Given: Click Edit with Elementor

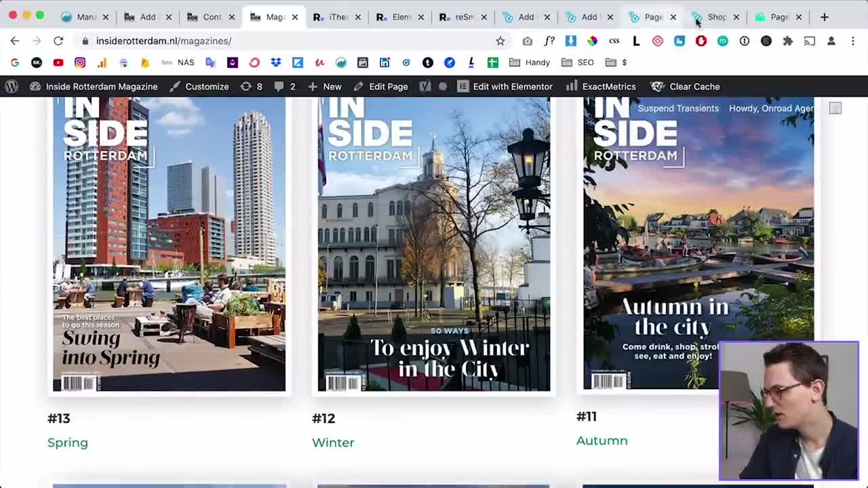Looking at the screenshot, I should 505,86.
